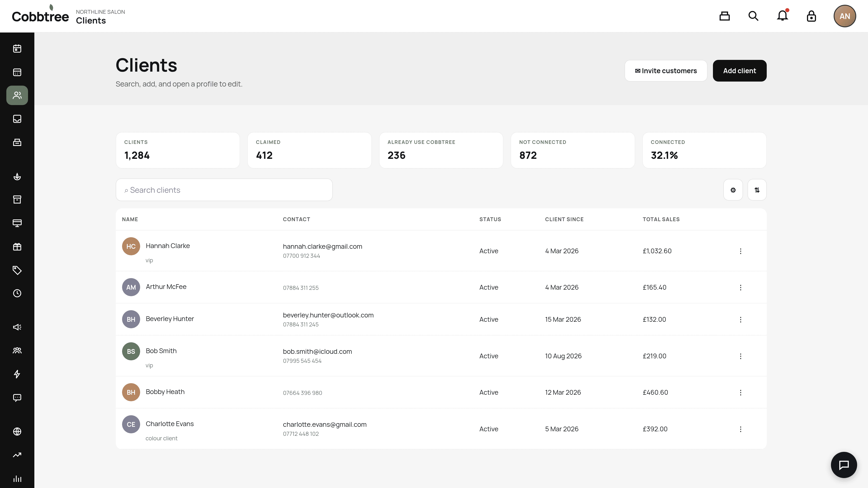Image resolution: width=868 pixels, height=488 pixels.
Task: Open the clock icon in sidebar
Action: (x=17, y=293)
